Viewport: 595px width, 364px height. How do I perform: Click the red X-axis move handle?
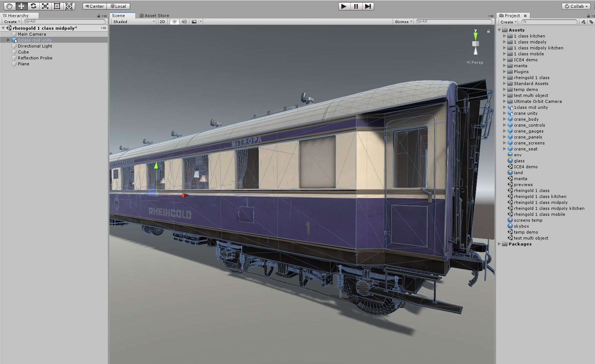tap(184, 195)
